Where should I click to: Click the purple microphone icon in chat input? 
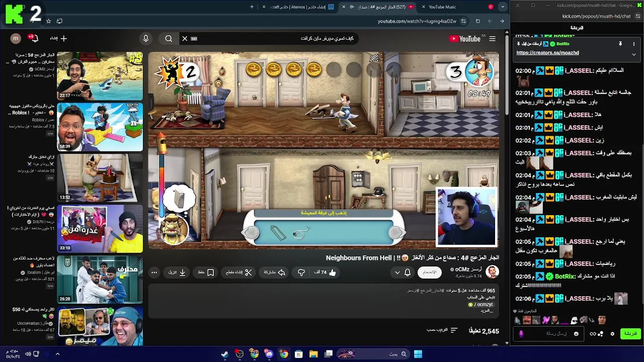pos(521,334)
